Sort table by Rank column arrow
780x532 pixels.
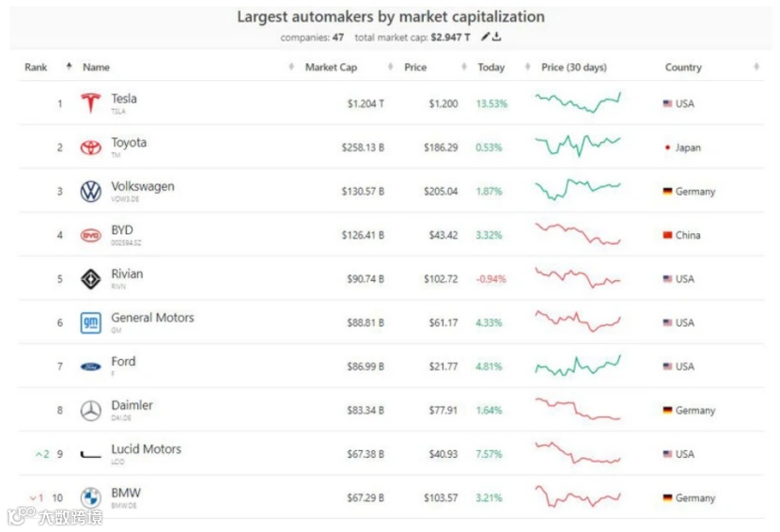pos(69,67)
